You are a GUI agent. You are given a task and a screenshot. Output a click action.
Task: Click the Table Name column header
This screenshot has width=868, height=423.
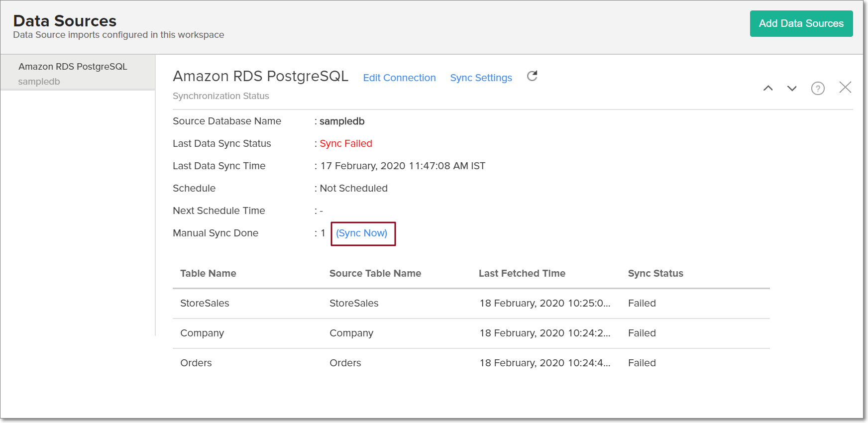(x=208, y=273)
